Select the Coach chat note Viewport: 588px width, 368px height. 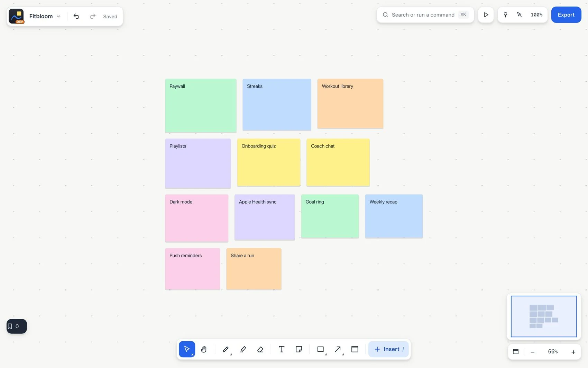click(338, 162)
